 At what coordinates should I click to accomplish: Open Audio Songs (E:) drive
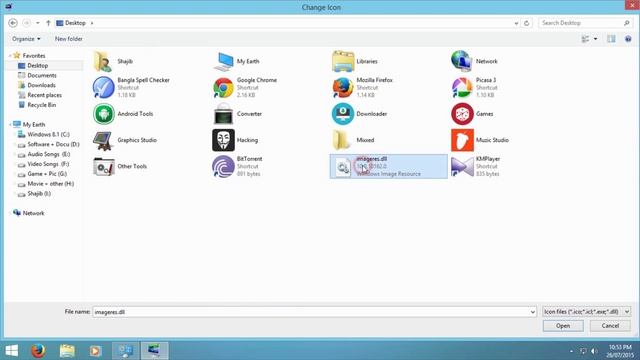click(x=49, y=154)
